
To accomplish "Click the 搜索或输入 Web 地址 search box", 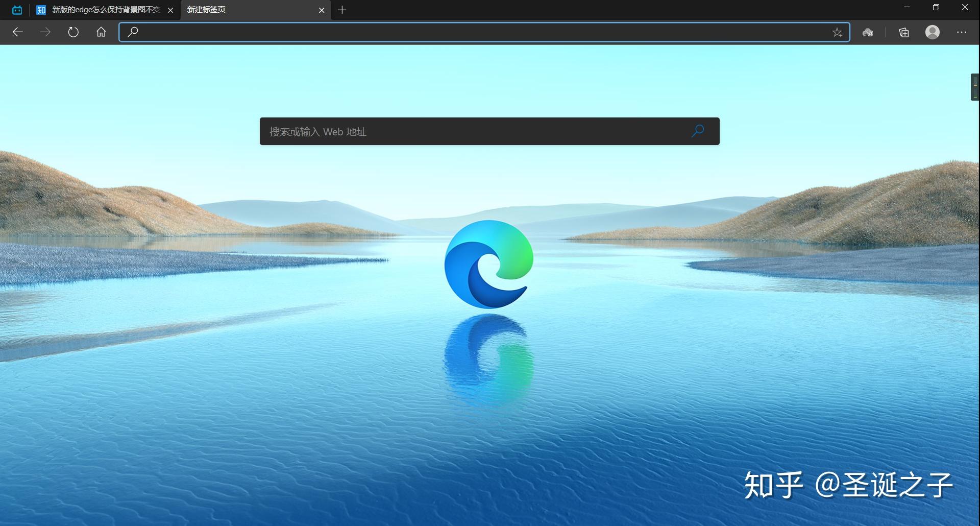I will (x=489, y=131).
